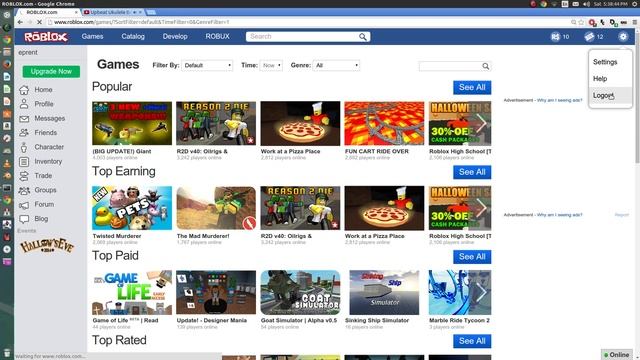The image size is (640, 360).
Task: Open Twisted Murderer game thumbnail
Action: (x=132, y=208)
